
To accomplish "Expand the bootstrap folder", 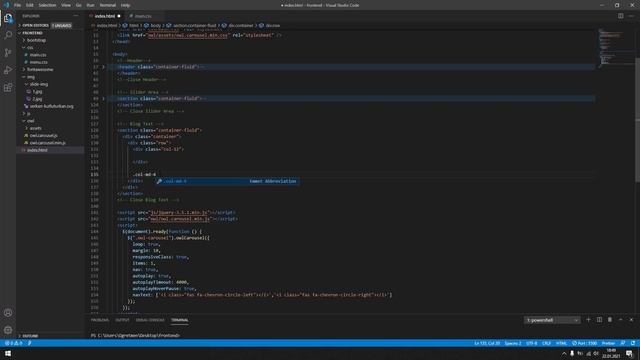I will pos(50,40).
